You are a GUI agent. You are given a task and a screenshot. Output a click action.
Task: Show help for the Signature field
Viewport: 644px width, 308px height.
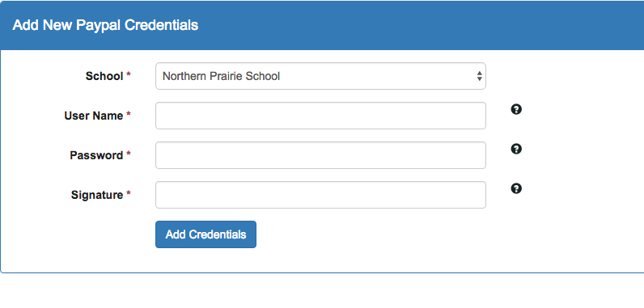[516, 188]
